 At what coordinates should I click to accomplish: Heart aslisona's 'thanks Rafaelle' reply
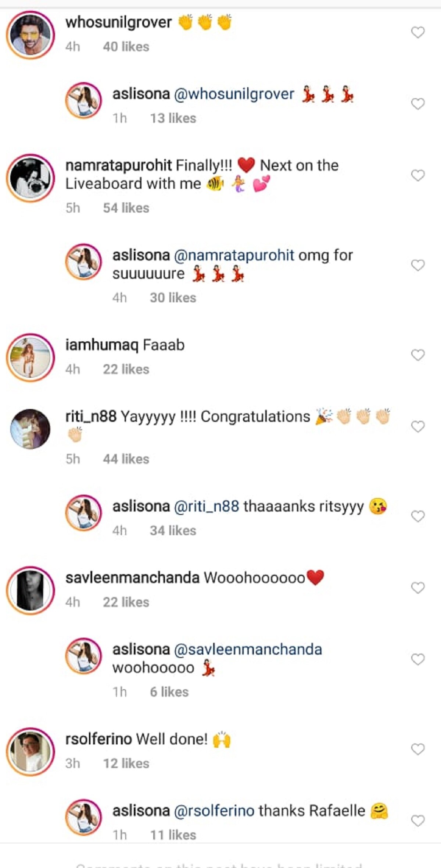pos(418,821)
